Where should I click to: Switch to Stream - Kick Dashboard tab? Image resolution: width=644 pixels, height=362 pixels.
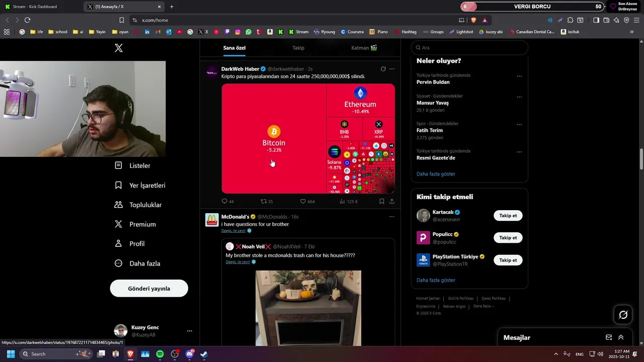point(41,7)
